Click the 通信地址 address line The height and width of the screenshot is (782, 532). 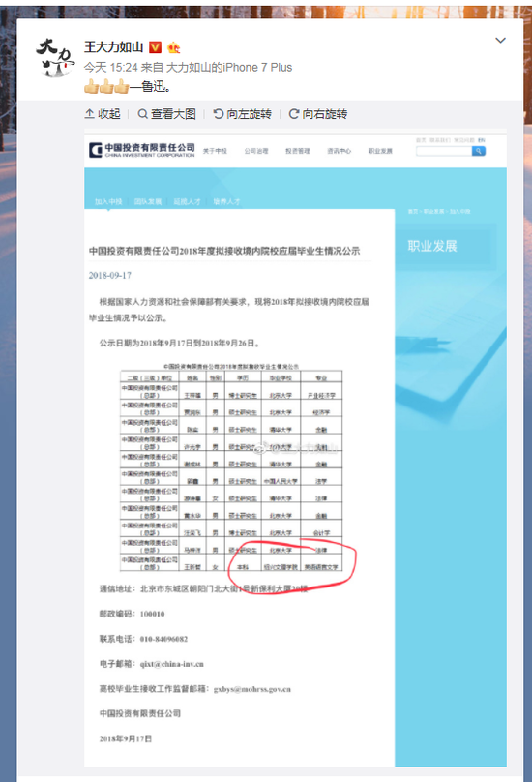tap(203, 589)
